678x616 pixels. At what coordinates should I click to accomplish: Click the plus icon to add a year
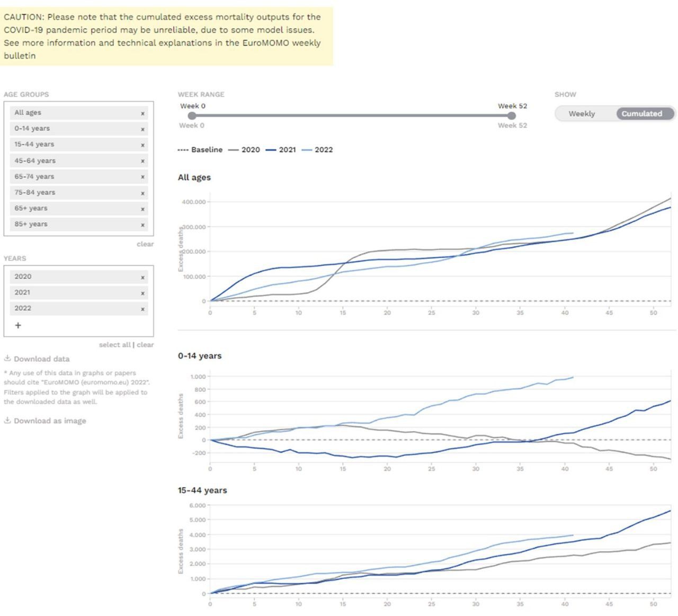coord(18,325)
